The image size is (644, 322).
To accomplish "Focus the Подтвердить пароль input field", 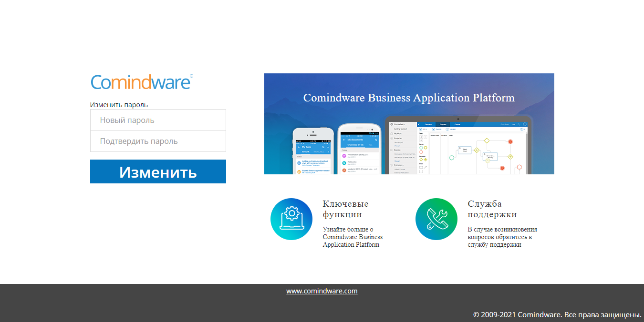I will pos(158,141).
